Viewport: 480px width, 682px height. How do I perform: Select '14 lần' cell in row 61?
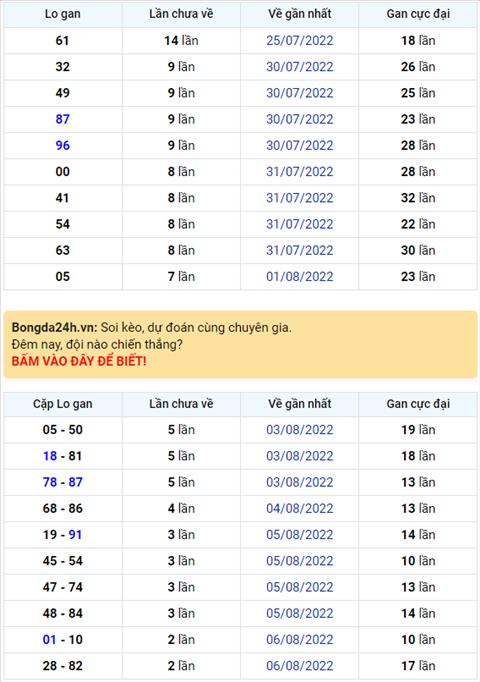[181, 41]
